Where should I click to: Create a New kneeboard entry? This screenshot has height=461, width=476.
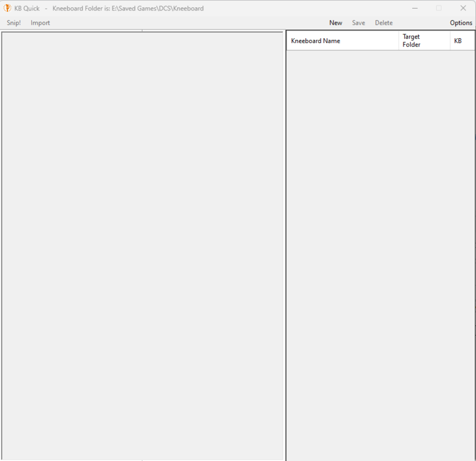335,23
